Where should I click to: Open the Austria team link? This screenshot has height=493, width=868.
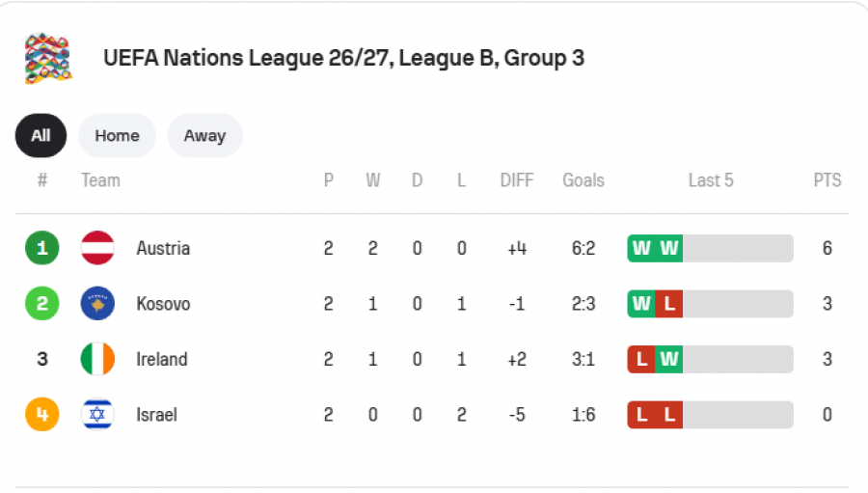[x=163, y=248]
